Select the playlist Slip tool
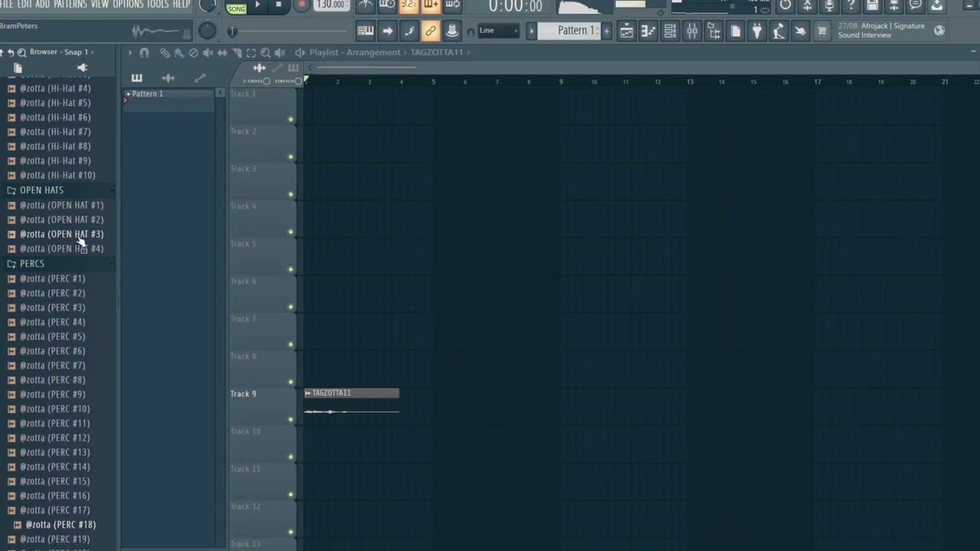This screenshot has height=551, width=980. tap(222, 53)
